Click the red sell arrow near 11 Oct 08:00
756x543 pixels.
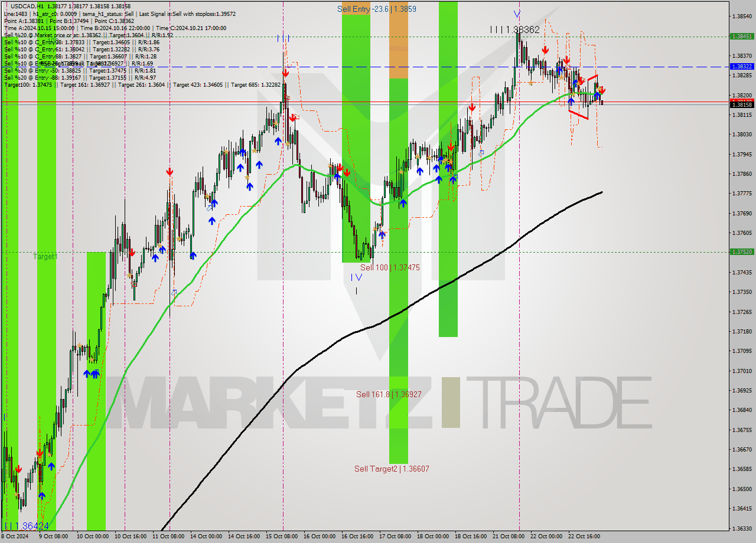170,172
